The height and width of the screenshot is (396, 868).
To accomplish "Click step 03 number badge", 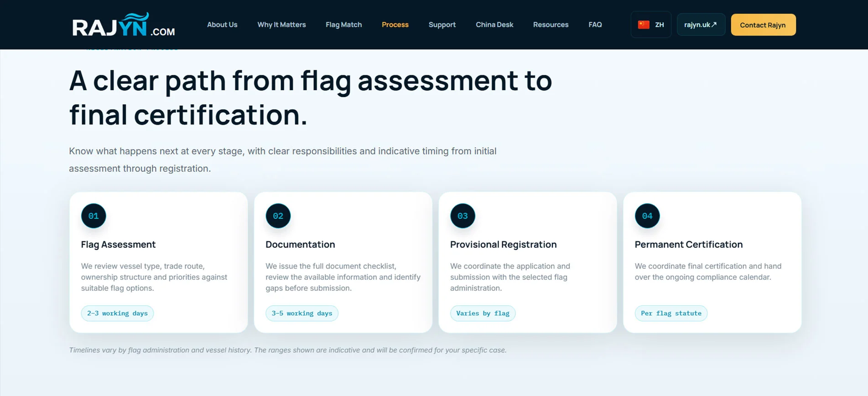I will [463, 216].
